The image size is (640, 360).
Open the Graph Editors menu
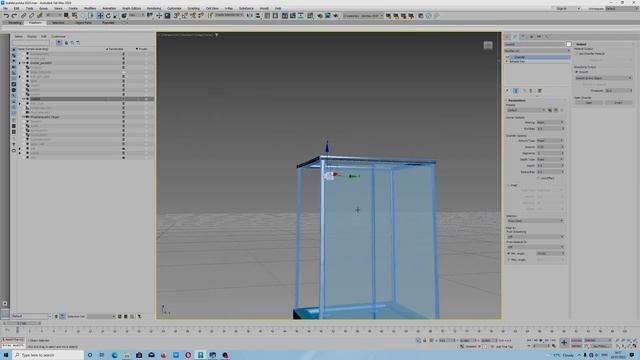[x=131, y=8]
